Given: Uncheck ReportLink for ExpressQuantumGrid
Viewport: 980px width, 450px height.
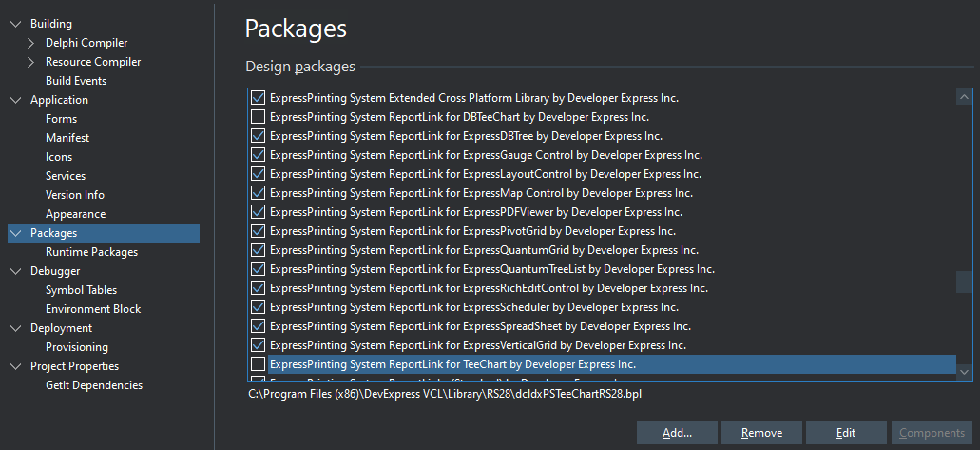Looking at the screenshot, I should (258, 250).
